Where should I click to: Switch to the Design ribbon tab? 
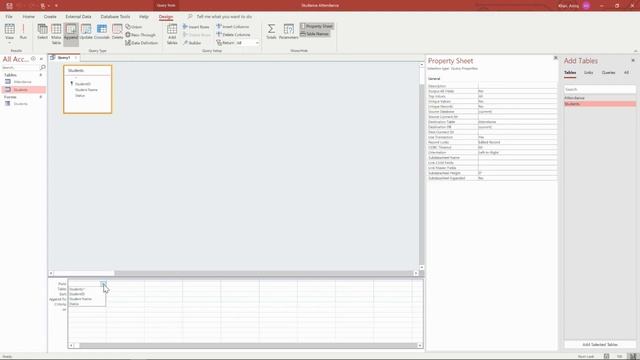pos(166,17)
